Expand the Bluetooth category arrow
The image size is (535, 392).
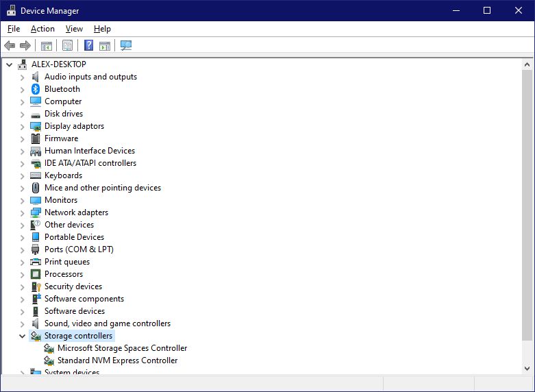click(x=22, y=90)
